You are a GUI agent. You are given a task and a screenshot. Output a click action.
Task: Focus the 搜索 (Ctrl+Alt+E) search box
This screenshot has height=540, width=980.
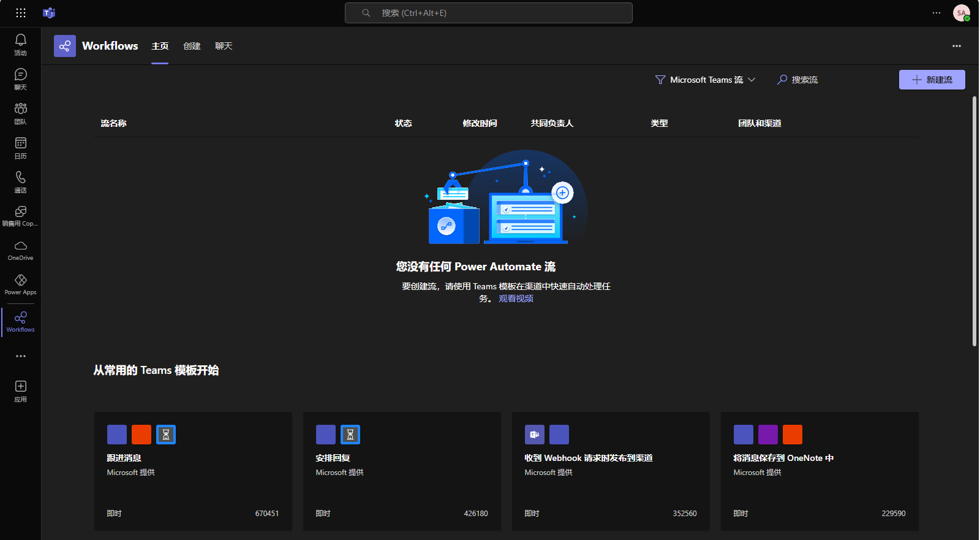click(x=489, y=13)
